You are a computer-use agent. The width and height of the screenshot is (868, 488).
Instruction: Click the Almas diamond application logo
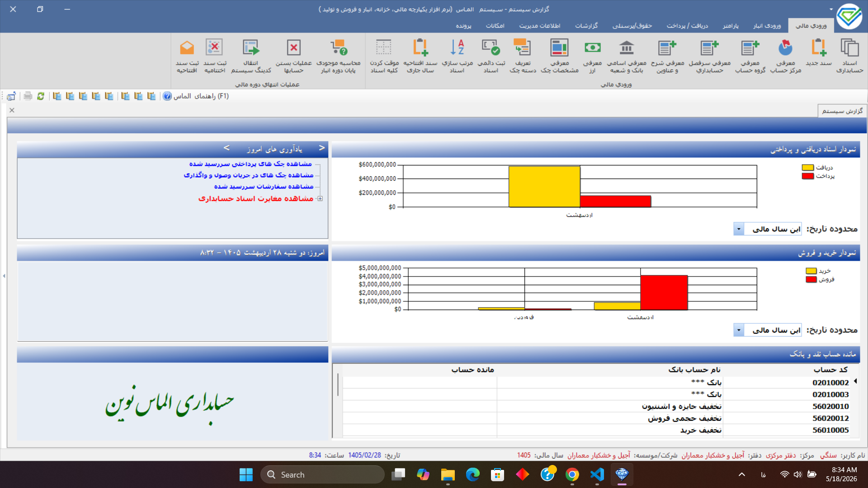849,17
